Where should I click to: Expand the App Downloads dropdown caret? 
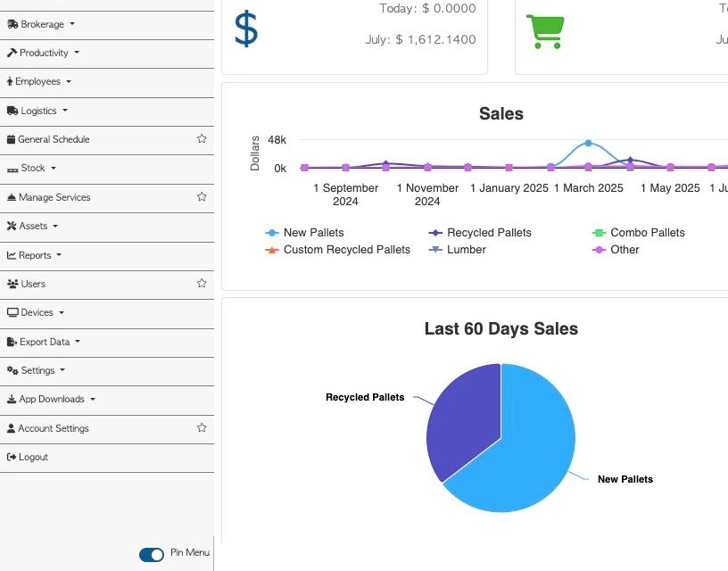pos(93,399)
